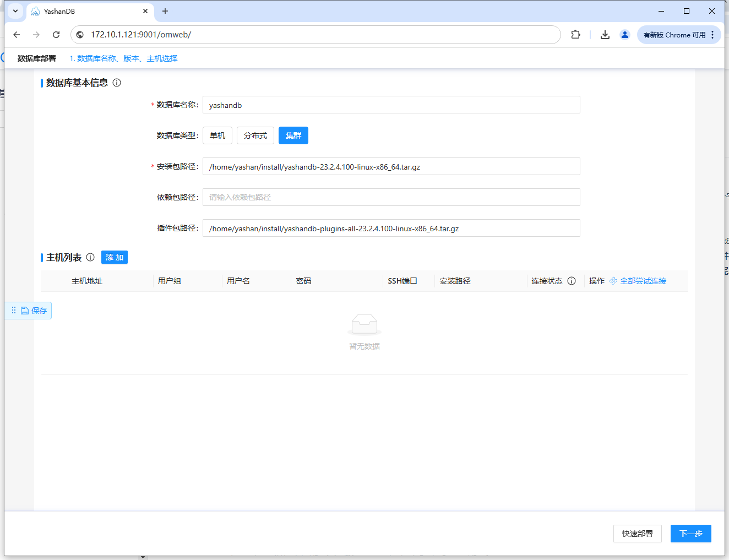Open Chrome extensions puzzle icon
The width and height of the screenshot is (729, 560).
[x=576, y=35]
